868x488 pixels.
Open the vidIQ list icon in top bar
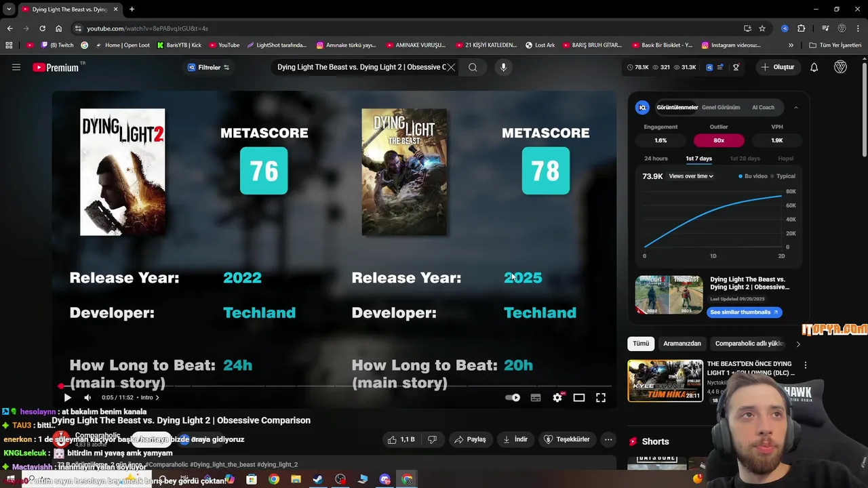click(720, 67)
